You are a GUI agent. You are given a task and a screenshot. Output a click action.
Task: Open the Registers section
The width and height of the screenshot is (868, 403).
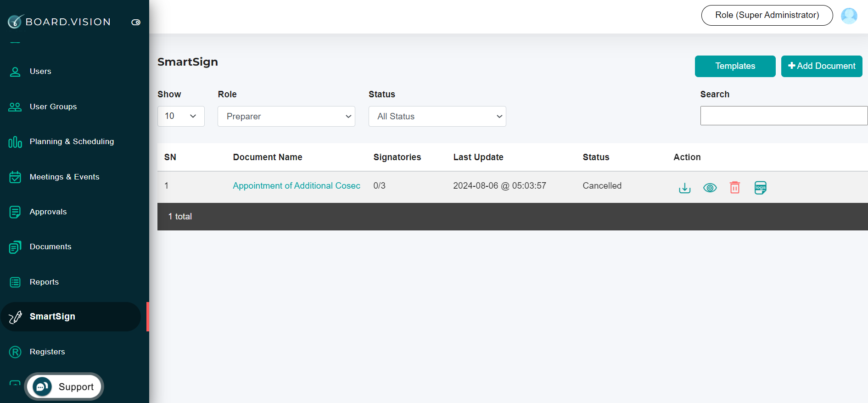[47, 352]
